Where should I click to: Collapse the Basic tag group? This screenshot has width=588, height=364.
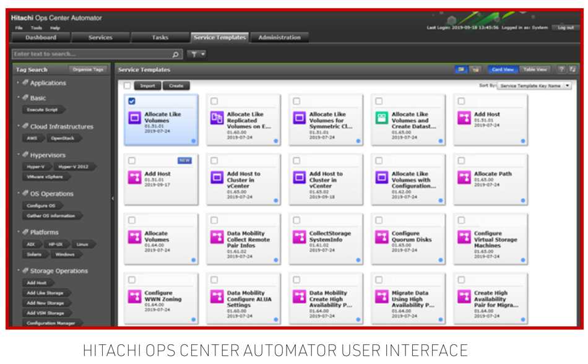18,97
